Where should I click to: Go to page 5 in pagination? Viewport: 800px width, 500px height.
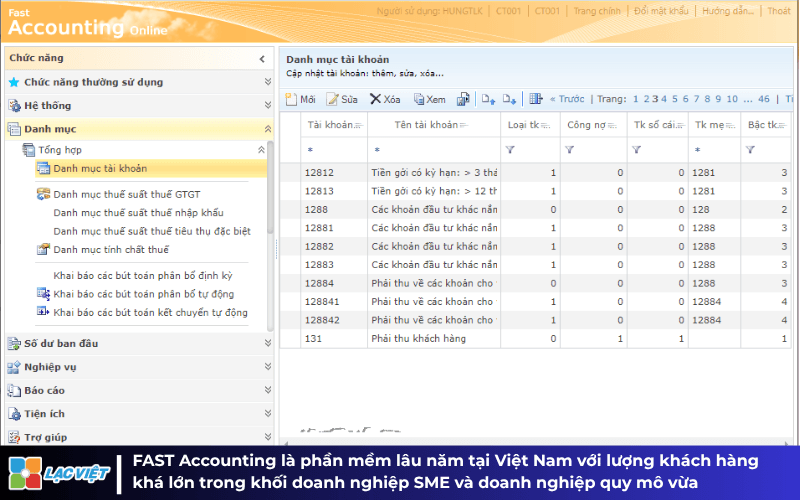[674, 99]
